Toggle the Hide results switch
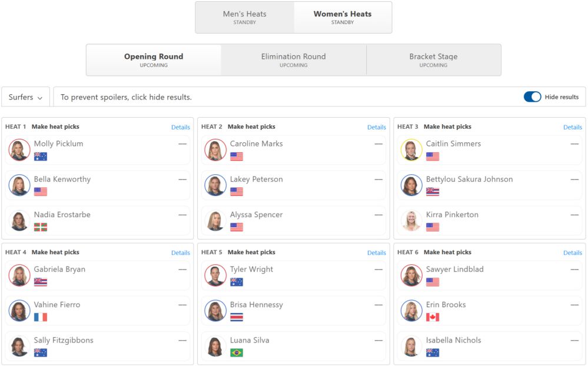The image size is (588, 366). 532,97
